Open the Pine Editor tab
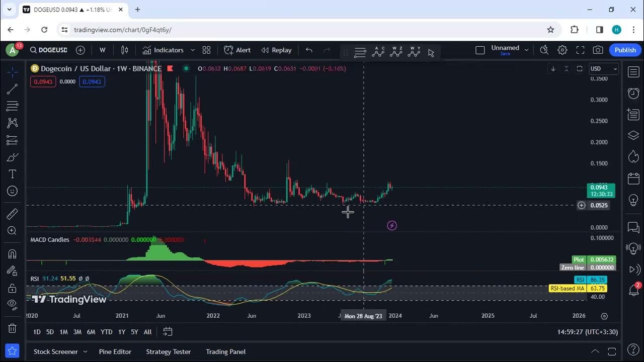 [x=115, y=351]
